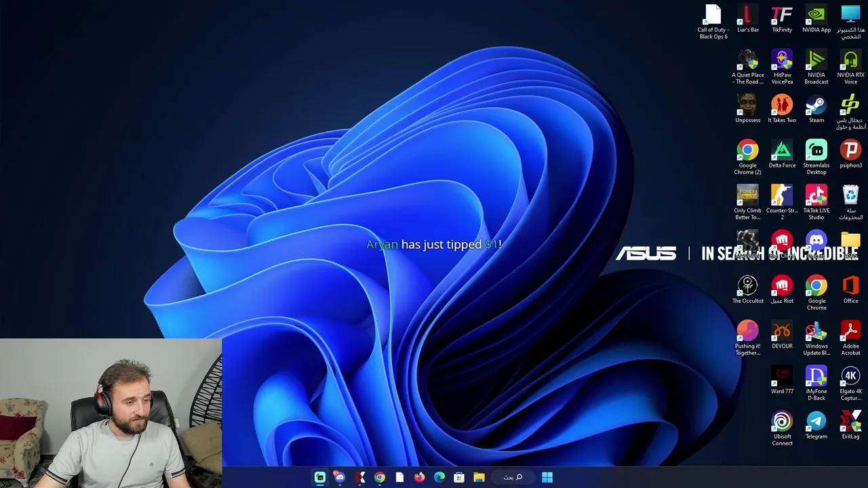Open the DEVOUR game shortcut

tap(782, 335)
